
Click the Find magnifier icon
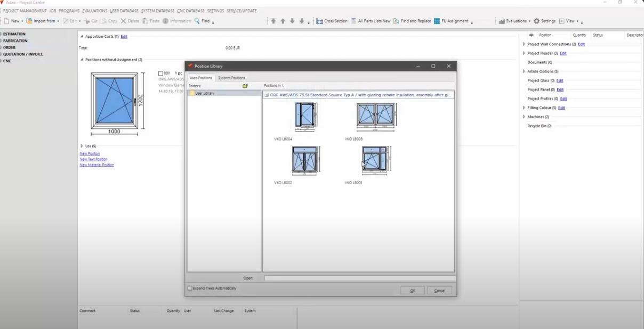click(197, 21)
